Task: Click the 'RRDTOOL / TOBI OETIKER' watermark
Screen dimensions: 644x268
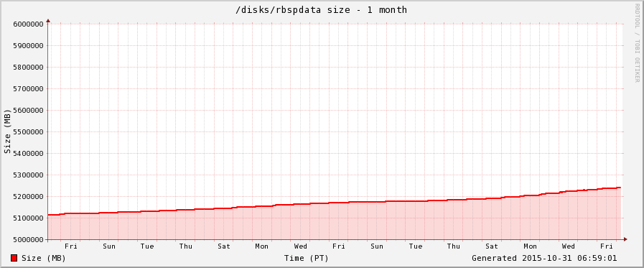Action: (637, 42)
